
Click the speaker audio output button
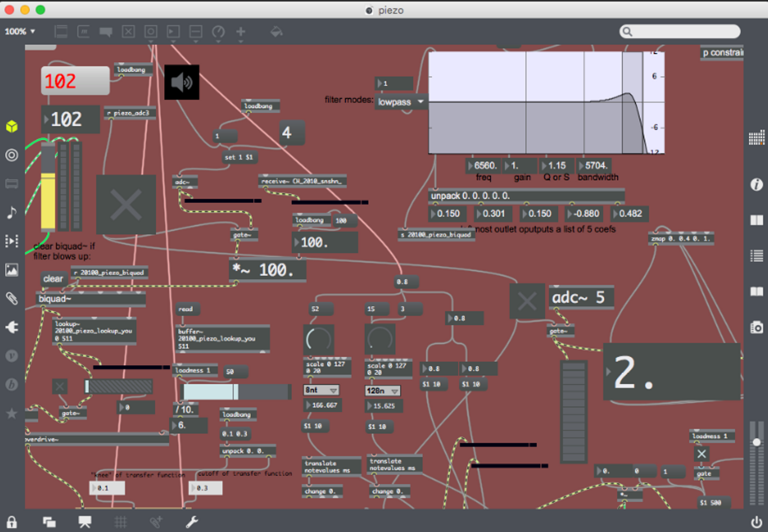click(x=182, y=82)
